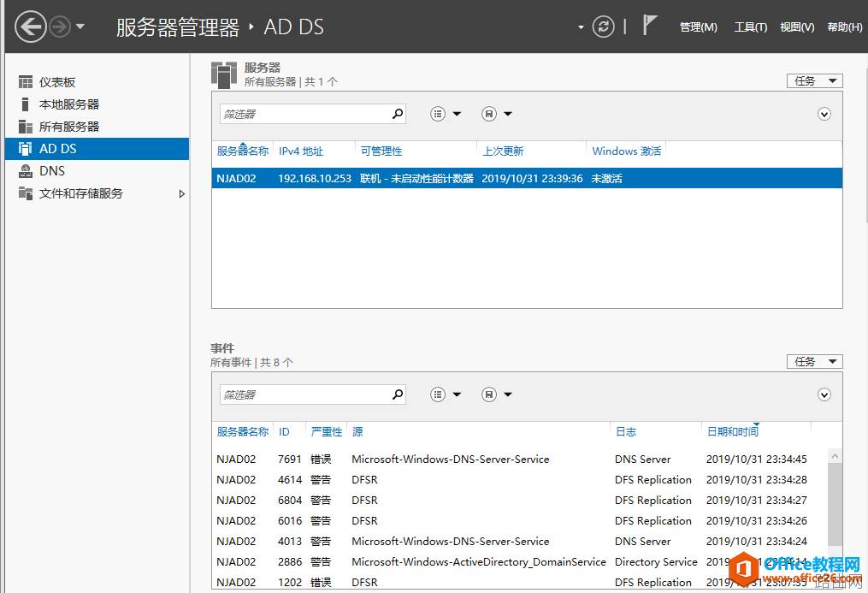The height and width of the screenshot is (593, 868).
Task: Select event 6016 DFSR warning row
Action: 519,520
